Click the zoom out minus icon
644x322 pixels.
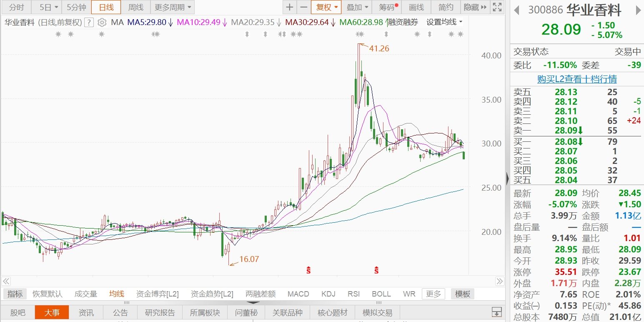coord(304,7)
